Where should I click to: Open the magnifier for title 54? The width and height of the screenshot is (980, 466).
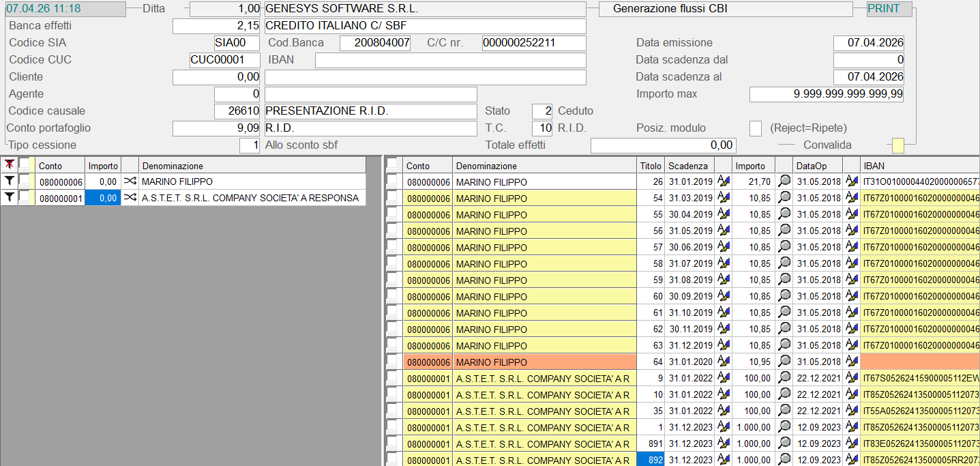pyautogui.click(x=784, y=199)
